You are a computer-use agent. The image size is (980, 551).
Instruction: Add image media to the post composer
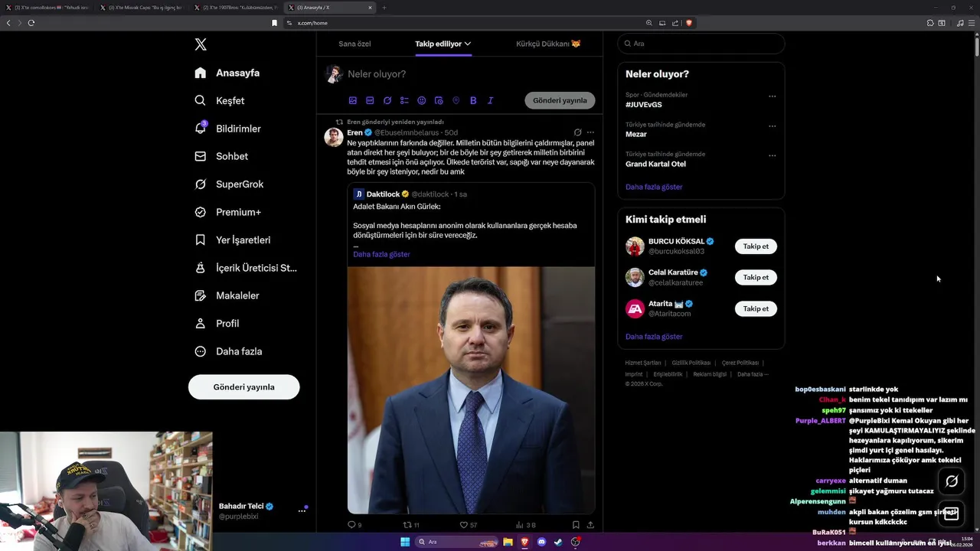click(353, 100)
